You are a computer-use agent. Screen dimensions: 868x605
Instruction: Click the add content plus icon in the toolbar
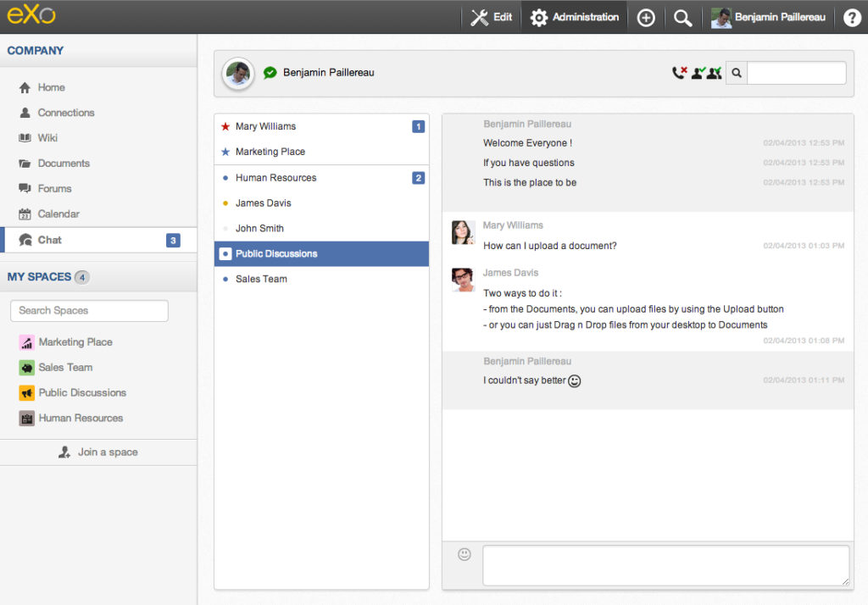[x=645, y=17]
